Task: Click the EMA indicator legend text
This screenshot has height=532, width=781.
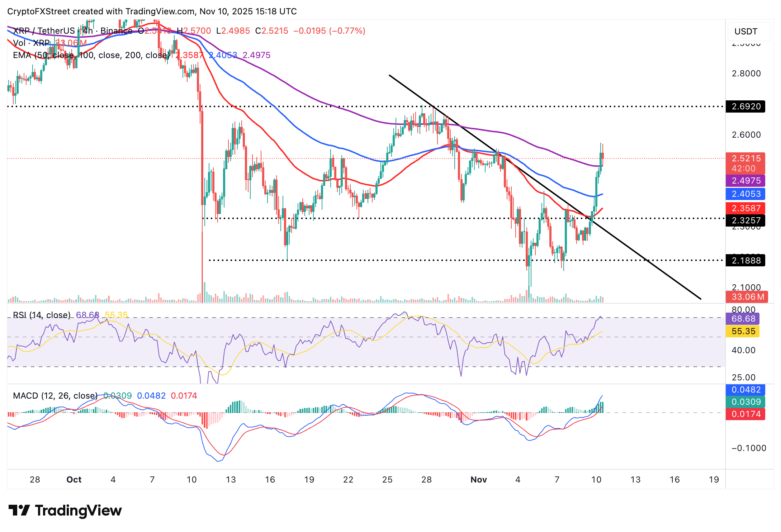Action: click(x=91, y=55)
